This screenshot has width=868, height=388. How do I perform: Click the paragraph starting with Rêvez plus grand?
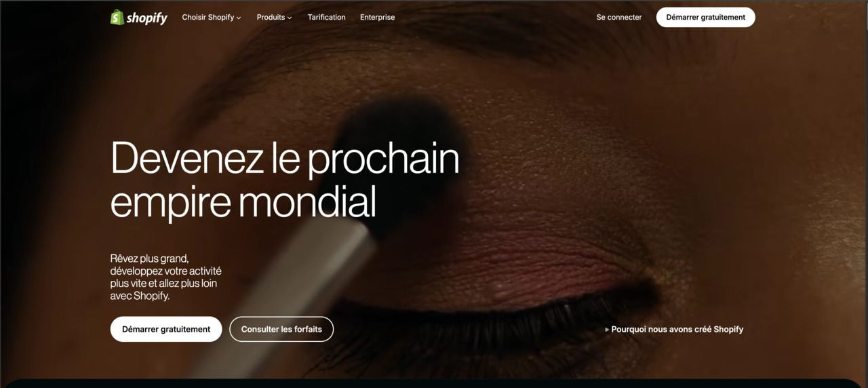[x=166, y=277]
